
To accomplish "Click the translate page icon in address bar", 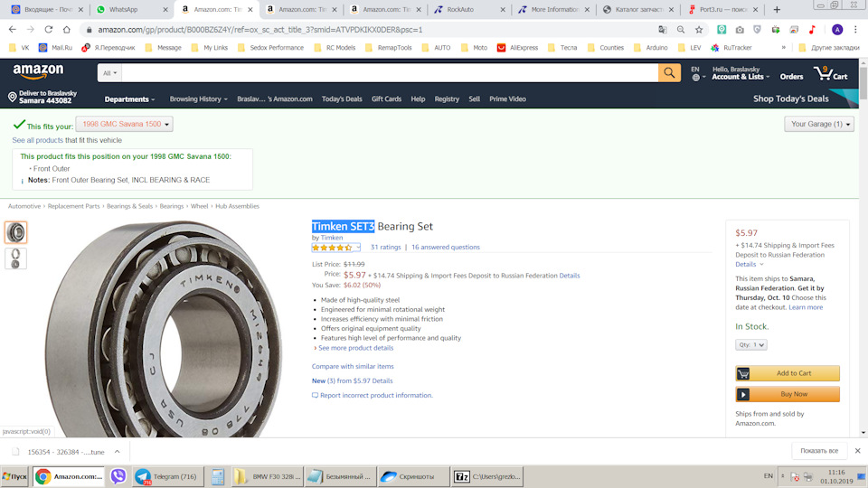I will point(663,29).
